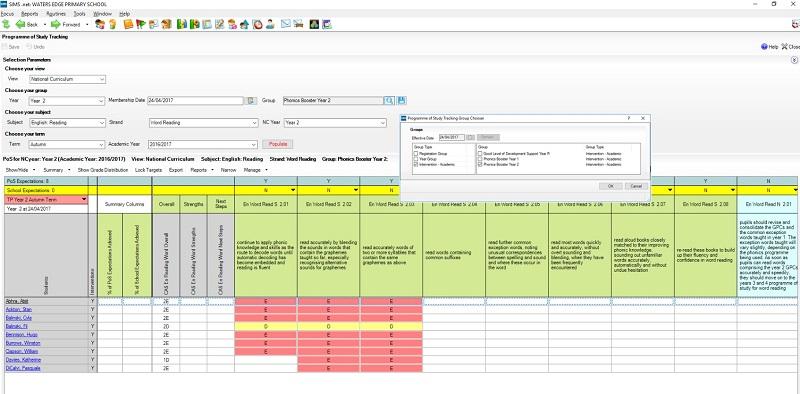Select the red 'E' cell for Ackton, Stan under 2.02
Image resolution: width=800 pixels, height=394 pixels.
coord(329,309)
